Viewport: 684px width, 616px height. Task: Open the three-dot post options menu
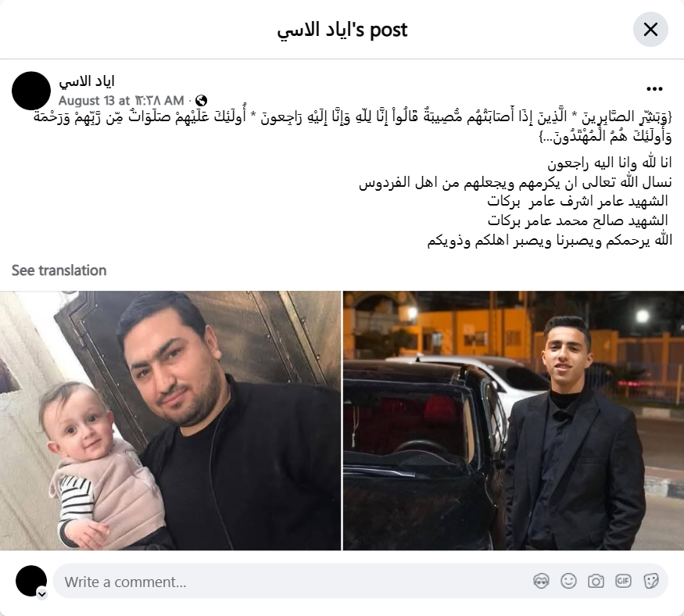tap(654, 89)
